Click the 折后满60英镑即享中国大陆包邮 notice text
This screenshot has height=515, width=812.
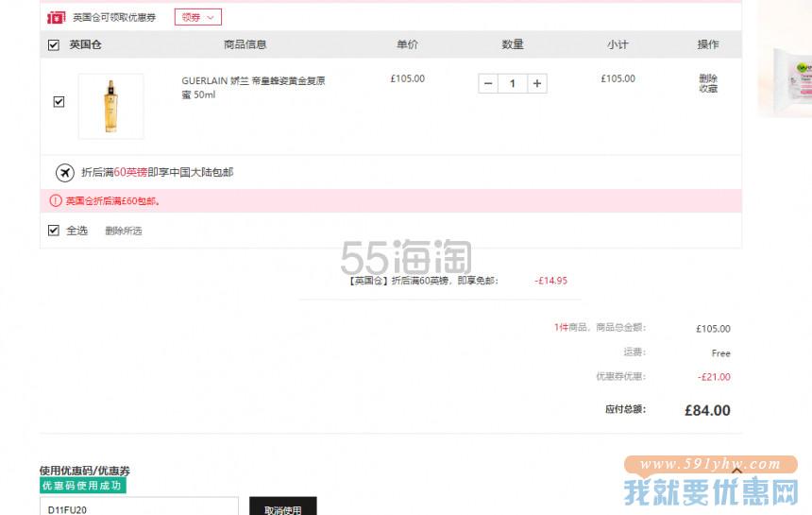tap(158, 173)
